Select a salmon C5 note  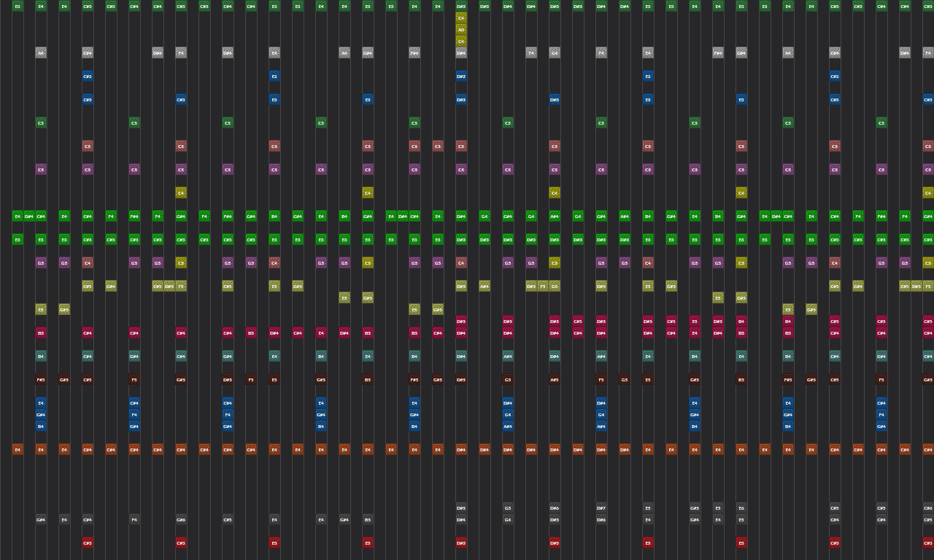coord(87,146)
